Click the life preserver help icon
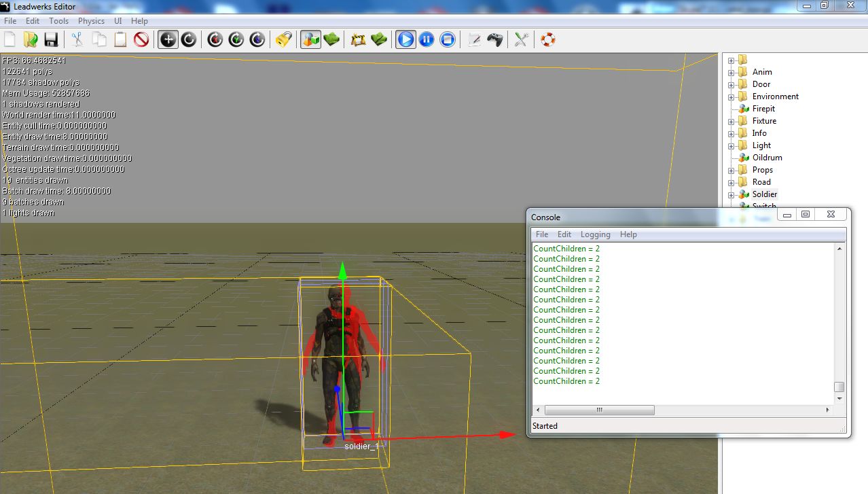 coord(548,39)
